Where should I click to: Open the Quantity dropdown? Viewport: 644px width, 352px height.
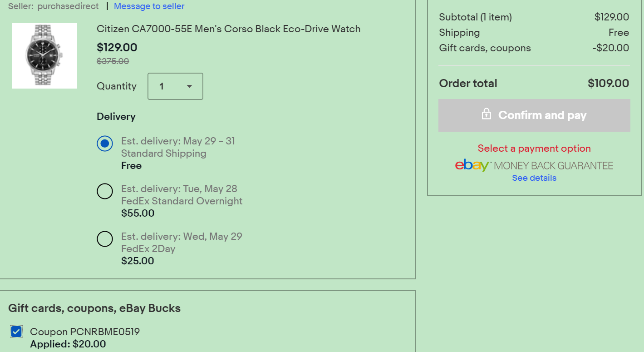(175, 86)
